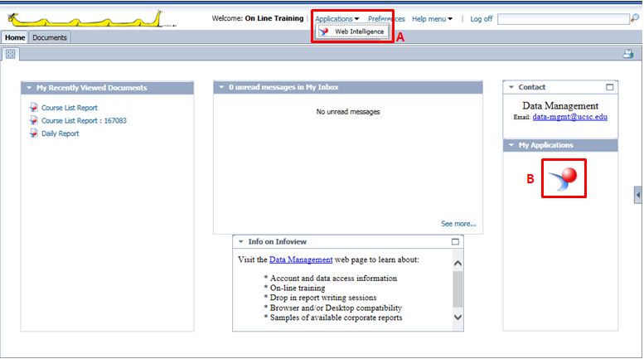Launch Web Intelligence from My Applications icon
644x359 pixels.
point(564,179)
